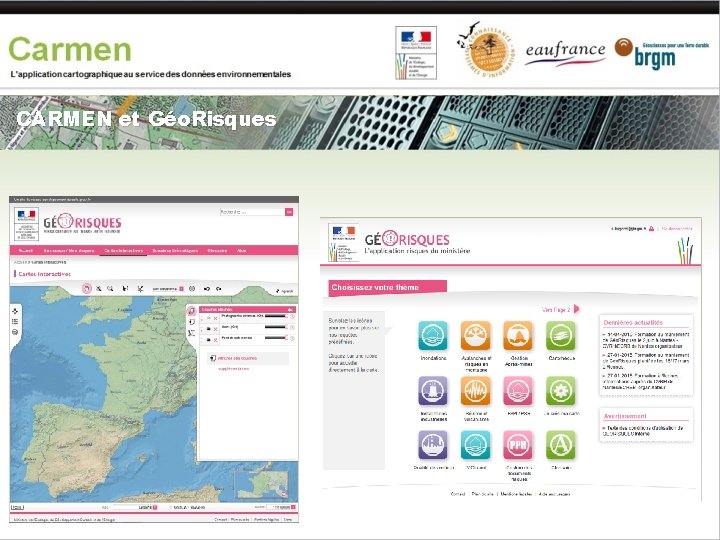Open the pink house-and-water icon in middle row
This screenshot has width=720, height=540.
pos(518,391)
